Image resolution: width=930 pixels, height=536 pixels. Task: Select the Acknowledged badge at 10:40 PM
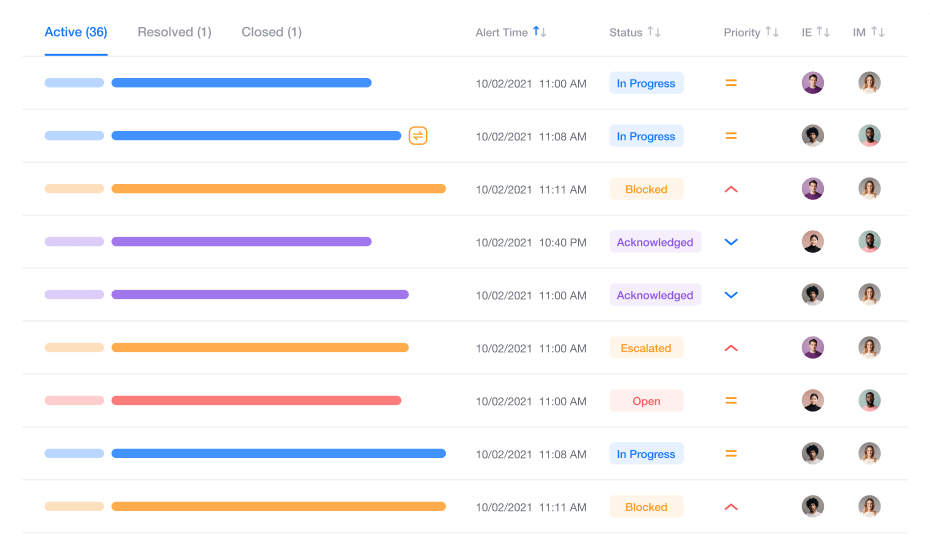pos(655,242)
